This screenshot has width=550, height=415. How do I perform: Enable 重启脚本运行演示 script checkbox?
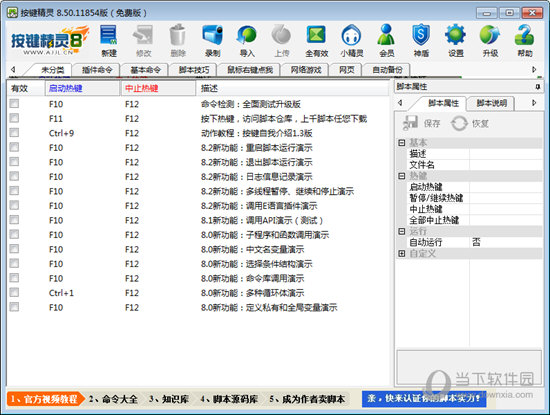coord(14,147)
